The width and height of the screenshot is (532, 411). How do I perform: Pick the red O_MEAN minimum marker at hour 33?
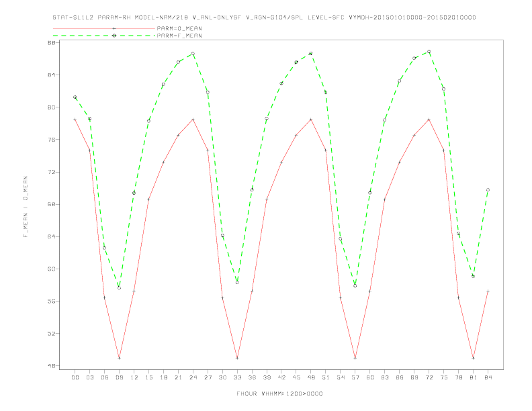point(237,358)
